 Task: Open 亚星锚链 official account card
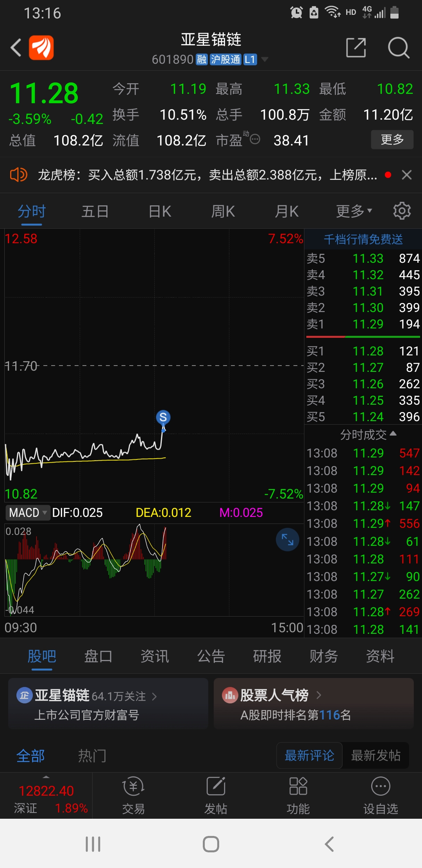click(x=108, y=704)
